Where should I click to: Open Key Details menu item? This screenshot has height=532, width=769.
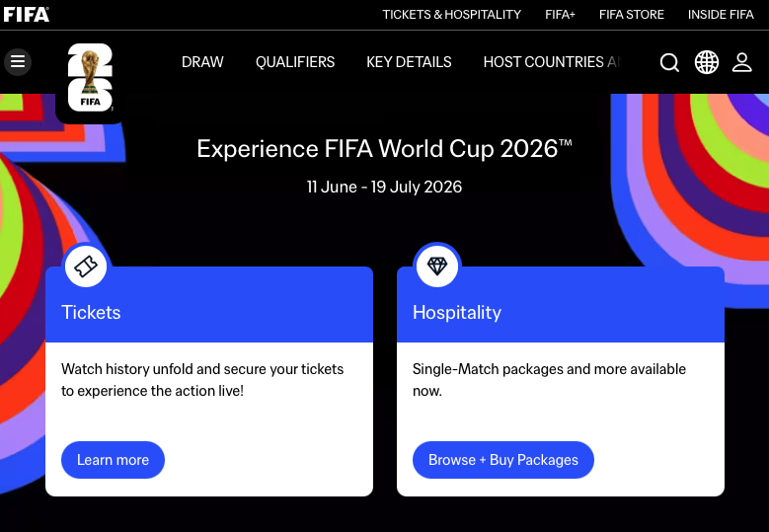409,62
